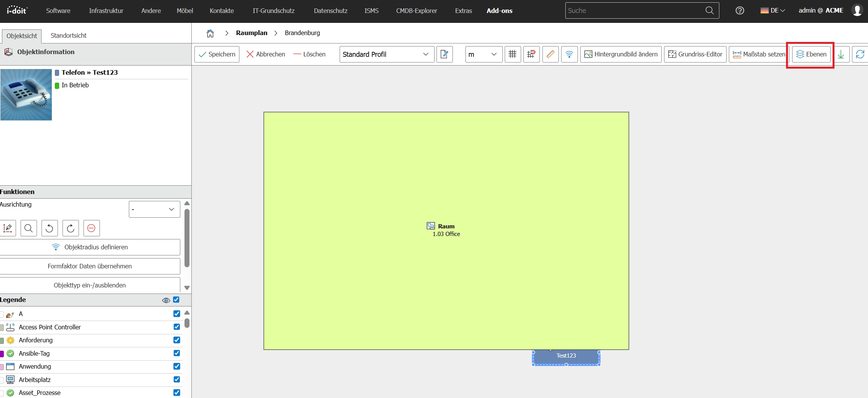Click the magnifier zoom icon in Funktionen

coord(29,228)
